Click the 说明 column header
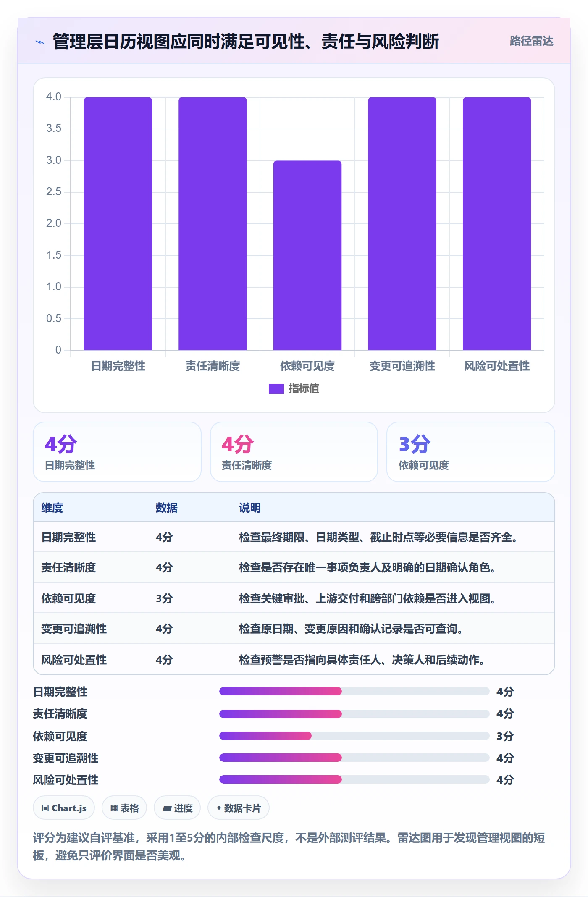 point(250,508)
